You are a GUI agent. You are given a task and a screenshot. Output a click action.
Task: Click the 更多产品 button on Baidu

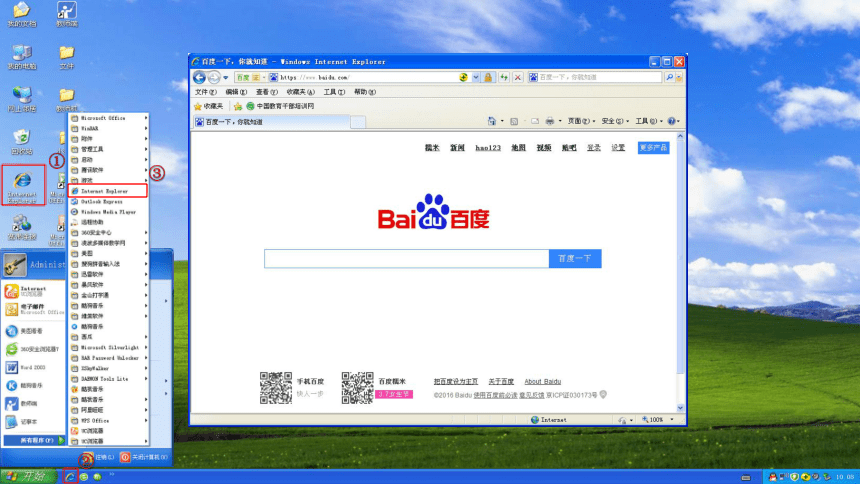653,148
